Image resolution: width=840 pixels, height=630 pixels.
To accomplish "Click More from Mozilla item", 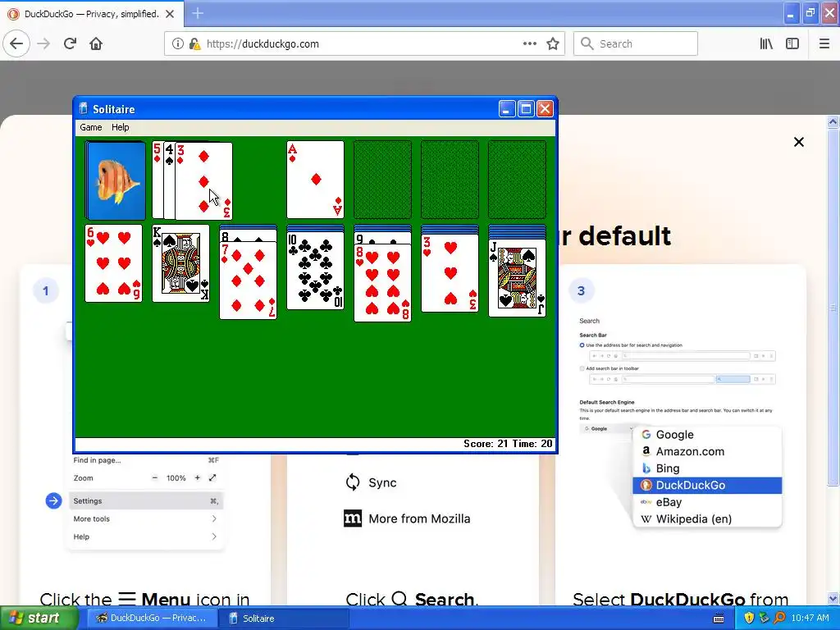I will [407, 518].
